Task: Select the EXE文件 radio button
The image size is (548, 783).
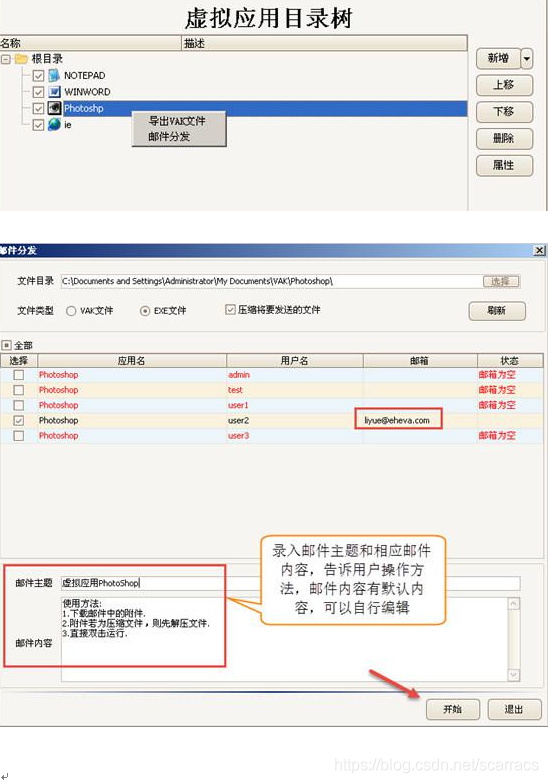Action: [x=145, y=311]
